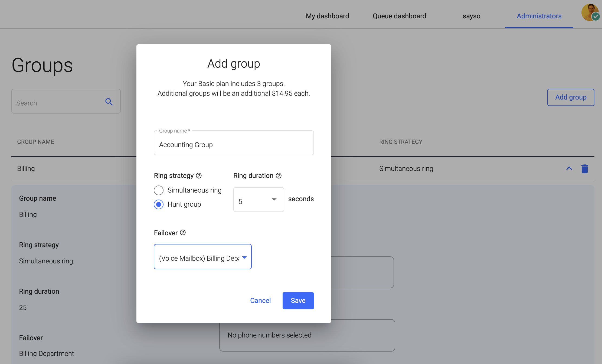This screenshot has height=364, width=602.
Task: Open the Failover voice mailbox dropdown
Action: (244, 257)
